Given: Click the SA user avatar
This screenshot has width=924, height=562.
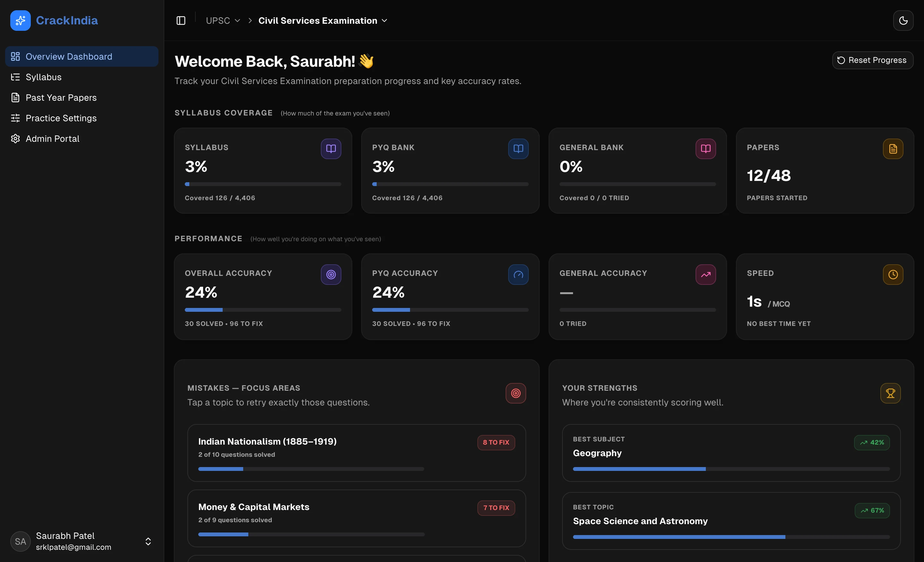Looking at the screenshot, I should coord(20,541).
